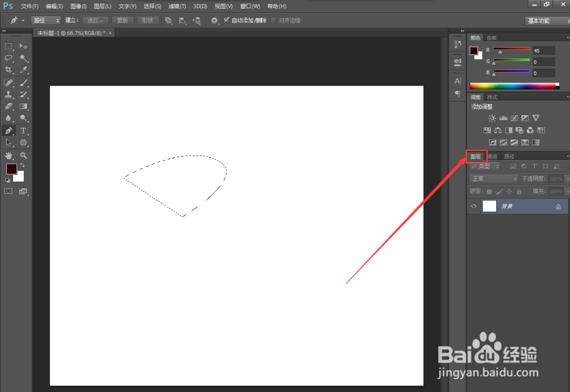Open the pen tool mode dropdown

pyautogui.click(x=46, y=21)
